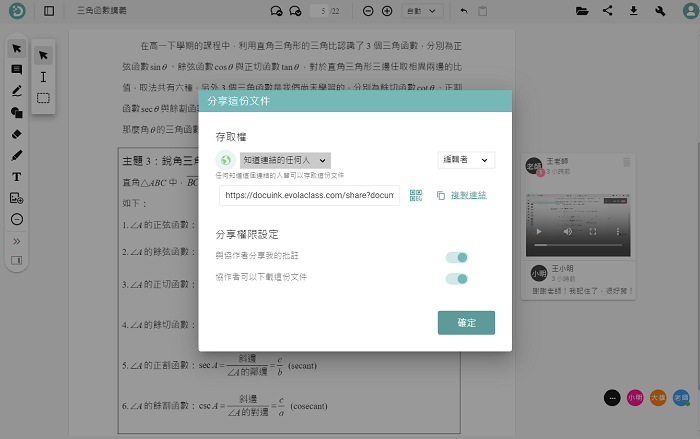Viewport: 700px width, 439px height.
Task: Select the comment note tool
Action: click(x=16, y=70)
